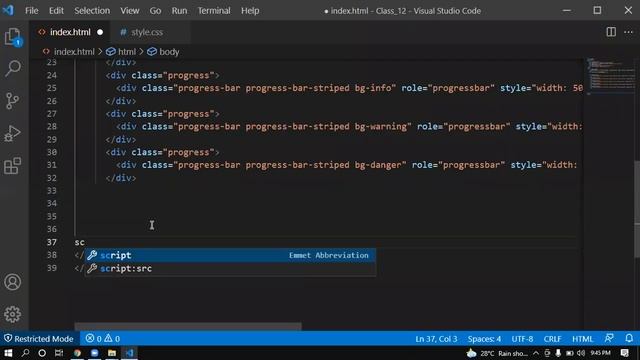Change indentation via Spaces: 4
640x360 pixels.
[484, 339]
